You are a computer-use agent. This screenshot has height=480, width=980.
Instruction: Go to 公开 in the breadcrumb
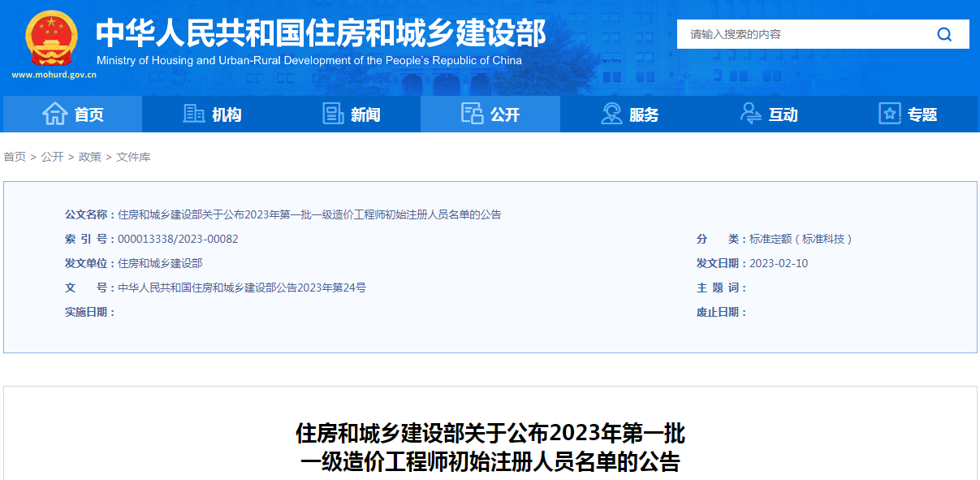click(x=52, y=157)
